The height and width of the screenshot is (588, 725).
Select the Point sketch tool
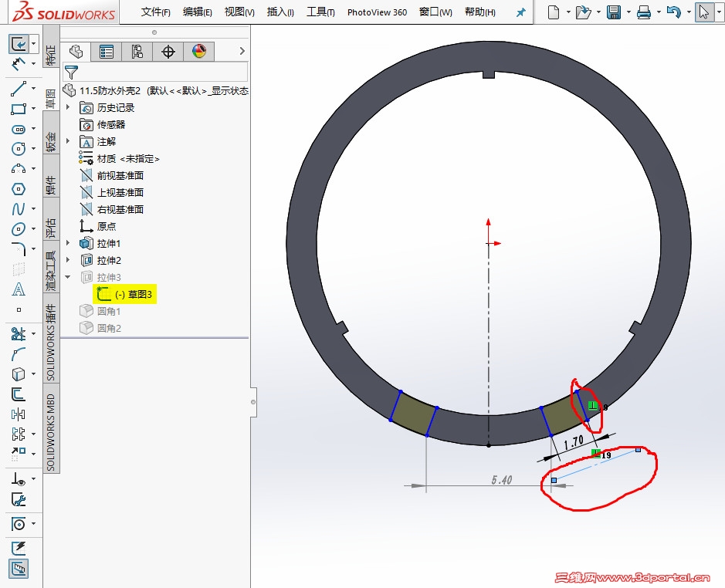click(x=19, y=309)
